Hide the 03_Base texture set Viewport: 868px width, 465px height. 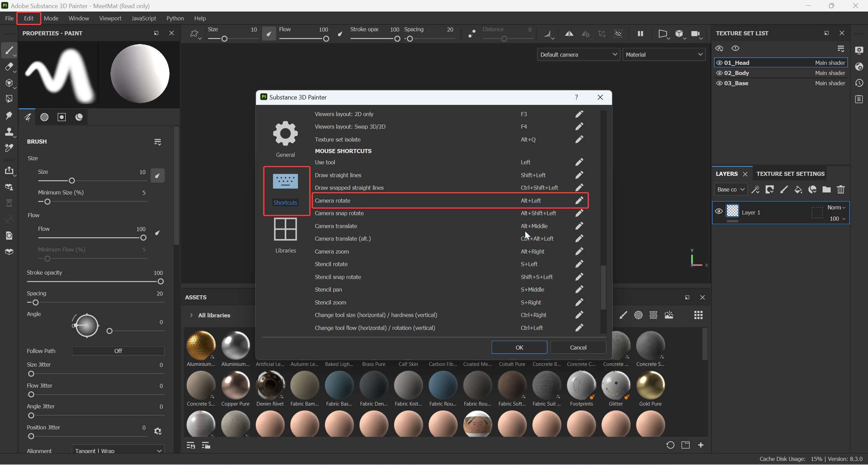719,83
